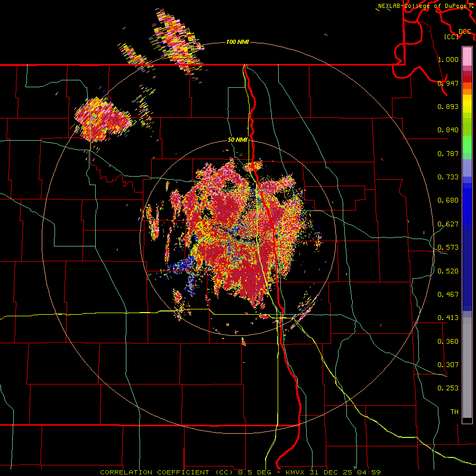476x476 pixels.
Task: Click the 0.840 legend value
Action: 448,130
